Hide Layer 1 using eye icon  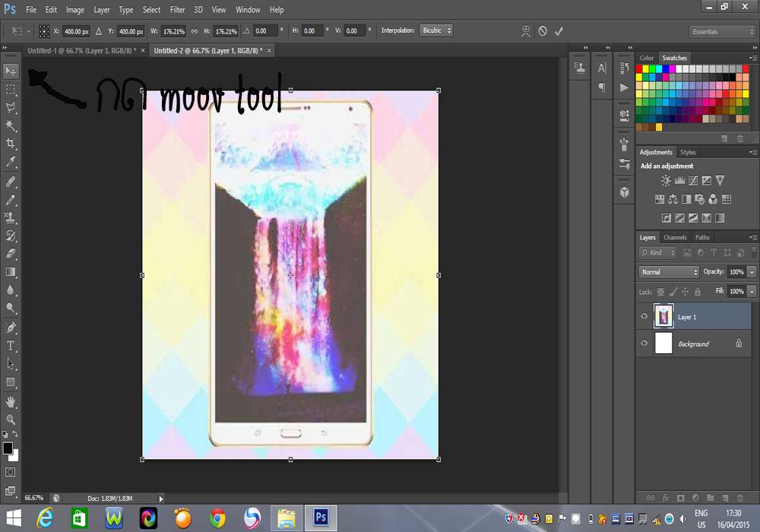644,317
